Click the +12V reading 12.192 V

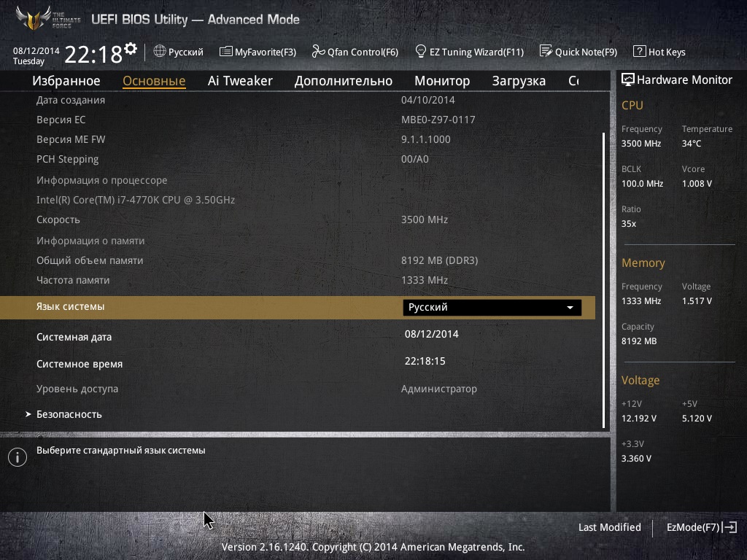638,419
